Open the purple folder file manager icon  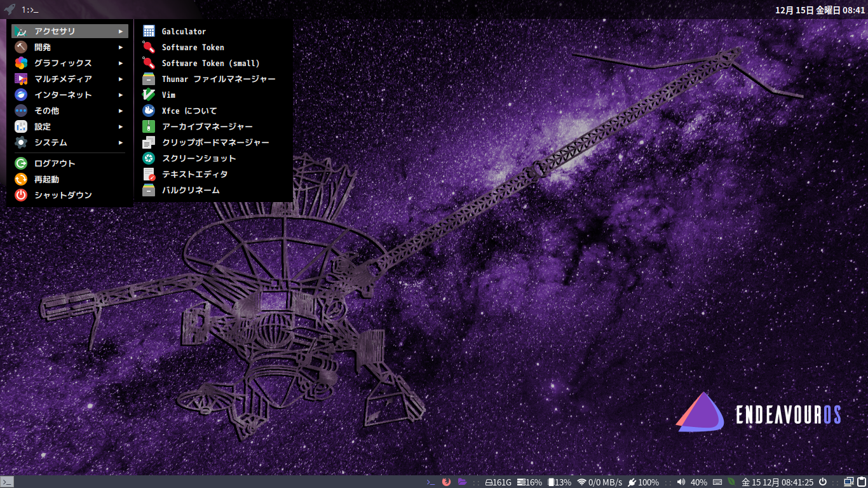(x=463, y=482)
